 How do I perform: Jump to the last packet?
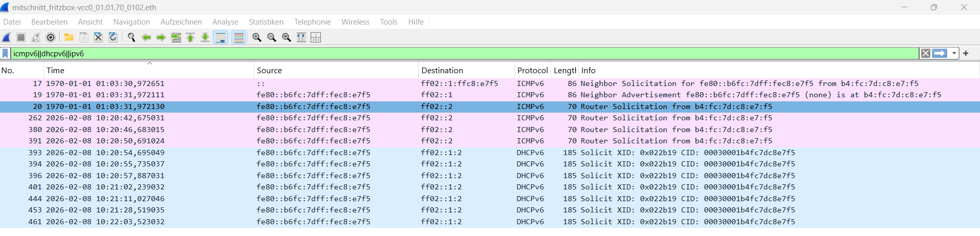point(205,37)
